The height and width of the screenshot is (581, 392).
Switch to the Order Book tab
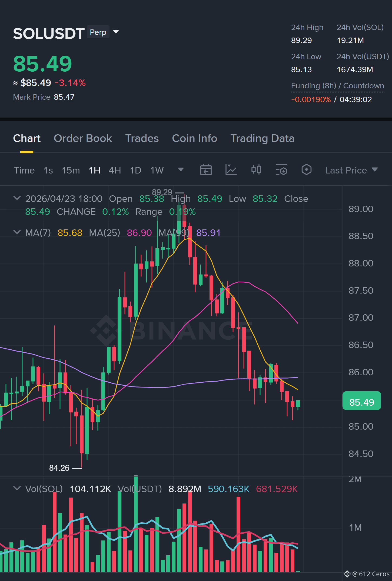pos(83,138)
